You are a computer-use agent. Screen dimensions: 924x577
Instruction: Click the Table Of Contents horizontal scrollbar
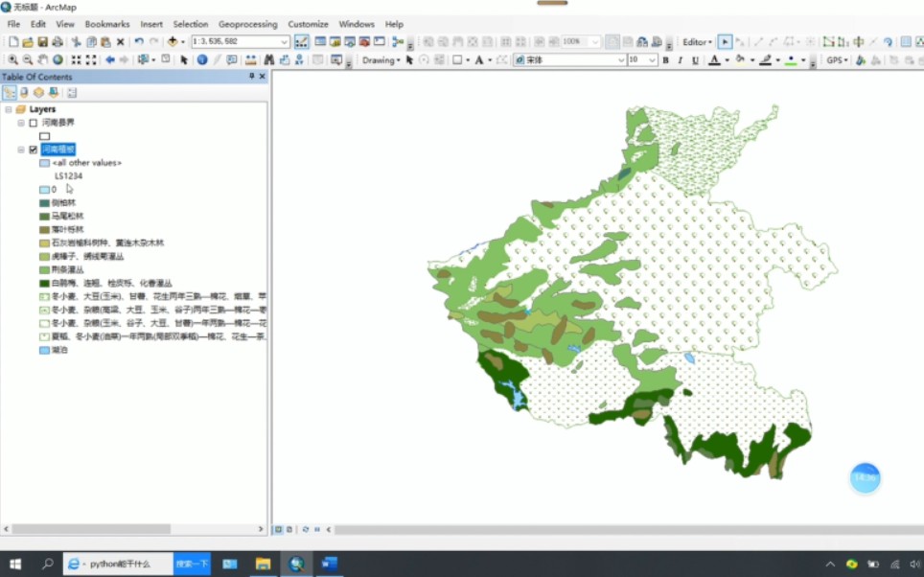[x=91, y=529]
